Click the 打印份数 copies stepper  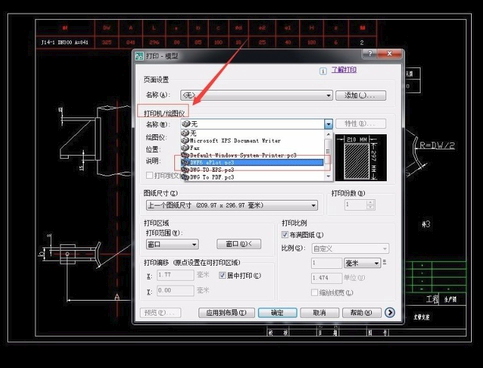click(370, 204)
